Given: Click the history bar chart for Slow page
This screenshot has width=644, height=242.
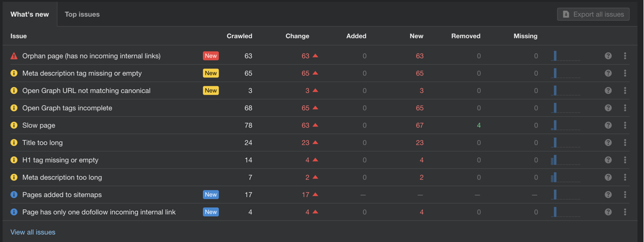Looking at the screenshot, I should coord(565,125).
